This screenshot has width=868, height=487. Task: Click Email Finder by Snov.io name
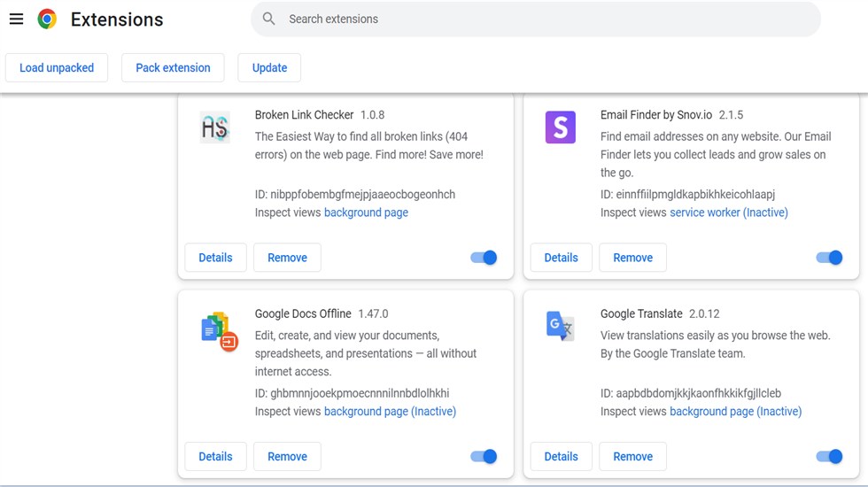pyautogui.click(x=656, y=114)
